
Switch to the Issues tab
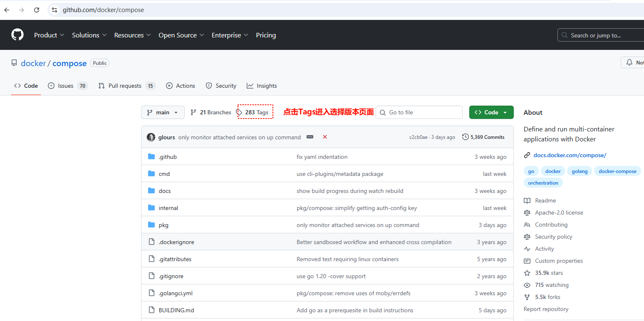click(68, 86)
